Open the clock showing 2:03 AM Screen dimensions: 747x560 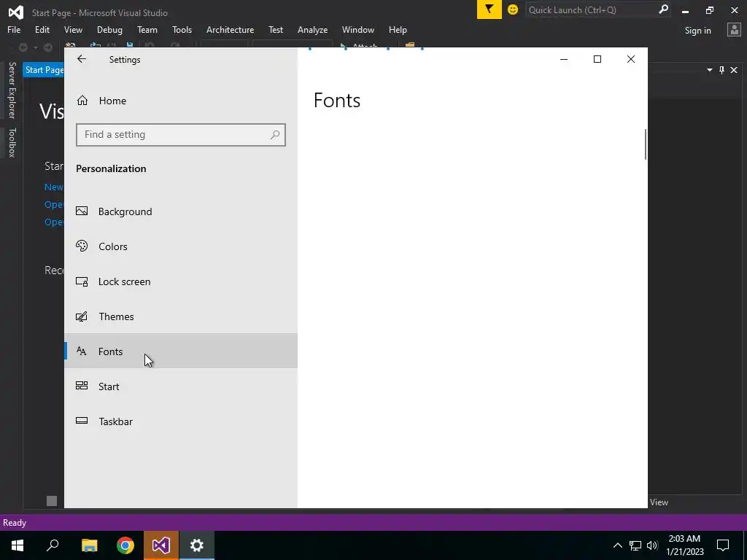pos(684,545)
